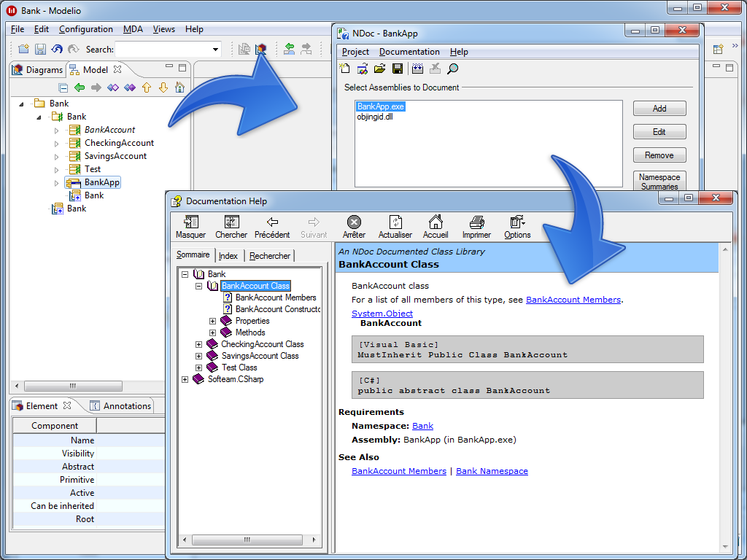Click Save icon in Modelio toolbar
Viewport: 747px width, 560px height.
(41, 49)
